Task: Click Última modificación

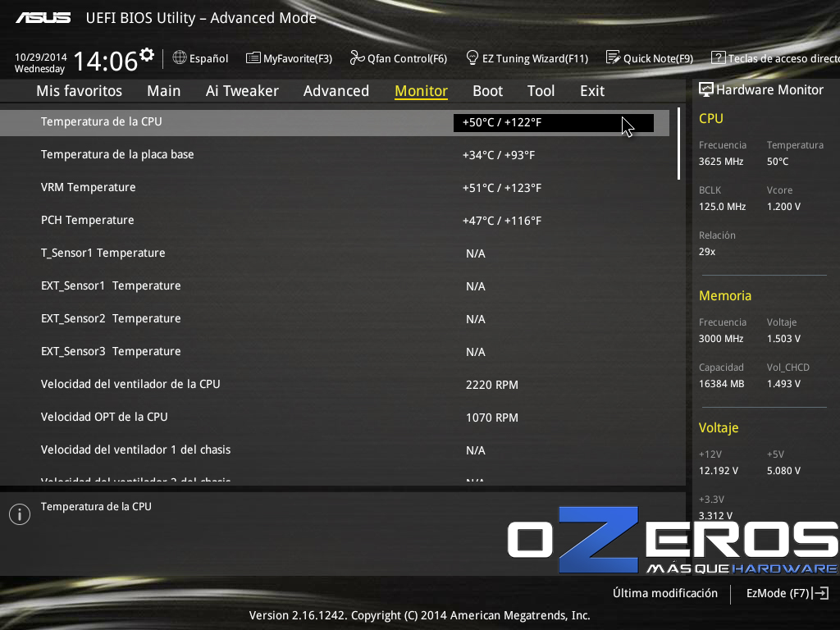Action: pyautogui.click(x=665, y=593)
